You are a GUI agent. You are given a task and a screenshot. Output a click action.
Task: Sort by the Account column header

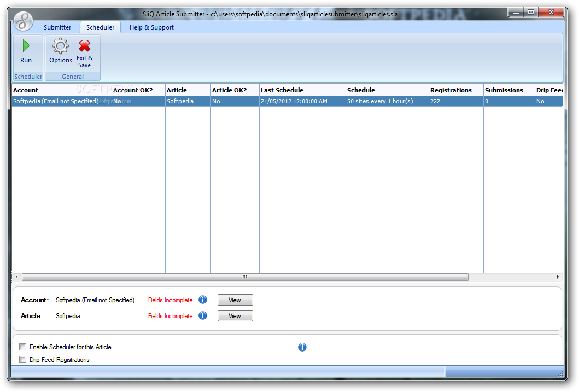click(62, 90)
